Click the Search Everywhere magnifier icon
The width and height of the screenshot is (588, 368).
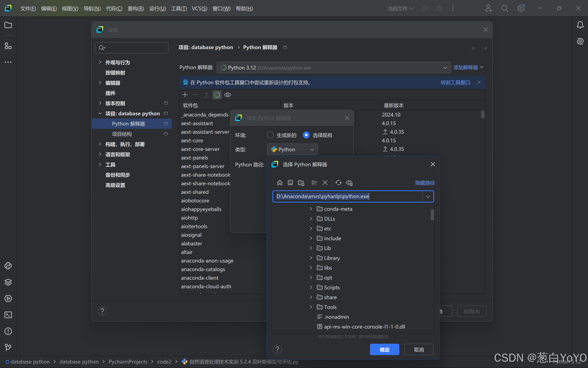(x=505, y=9)
